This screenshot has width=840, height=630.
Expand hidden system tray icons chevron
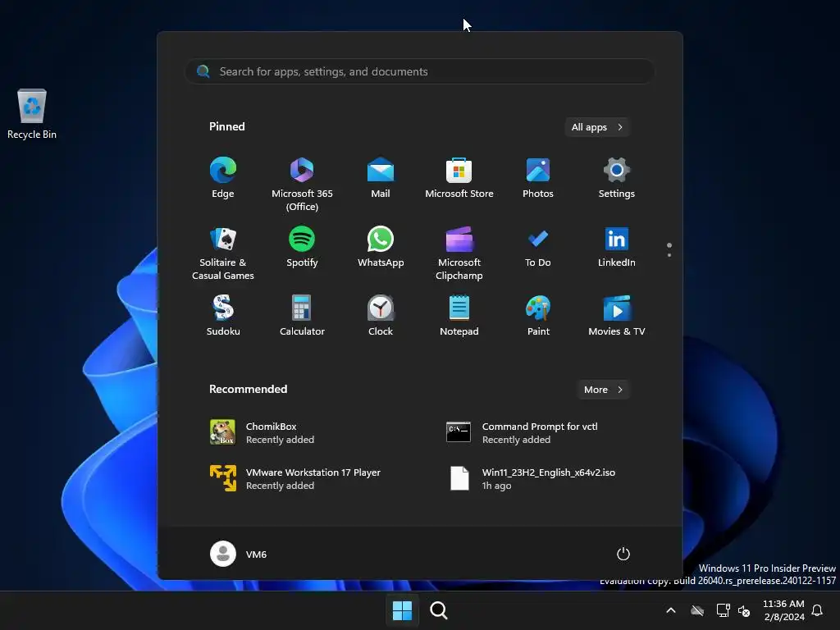(x=671, y=610)
